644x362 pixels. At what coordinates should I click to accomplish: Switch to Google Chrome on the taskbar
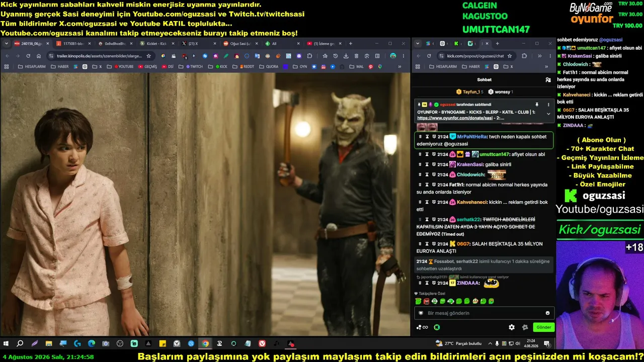point(205,344)
